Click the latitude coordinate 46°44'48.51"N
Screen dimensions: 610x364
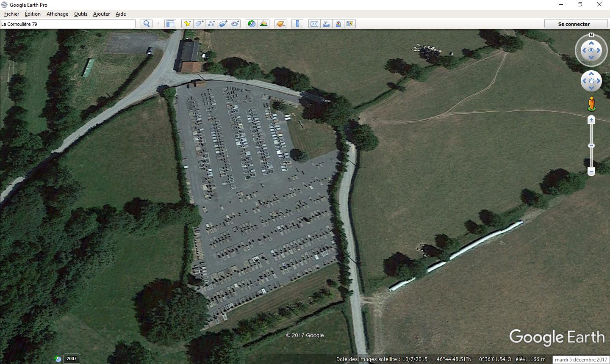pyautogui.click(x=454, y=359)
